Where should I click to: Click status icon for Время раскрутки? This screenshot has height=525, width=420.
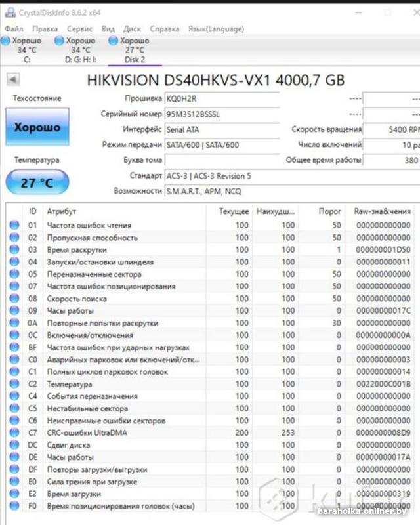pyautogui.click(x=14, y=249)
